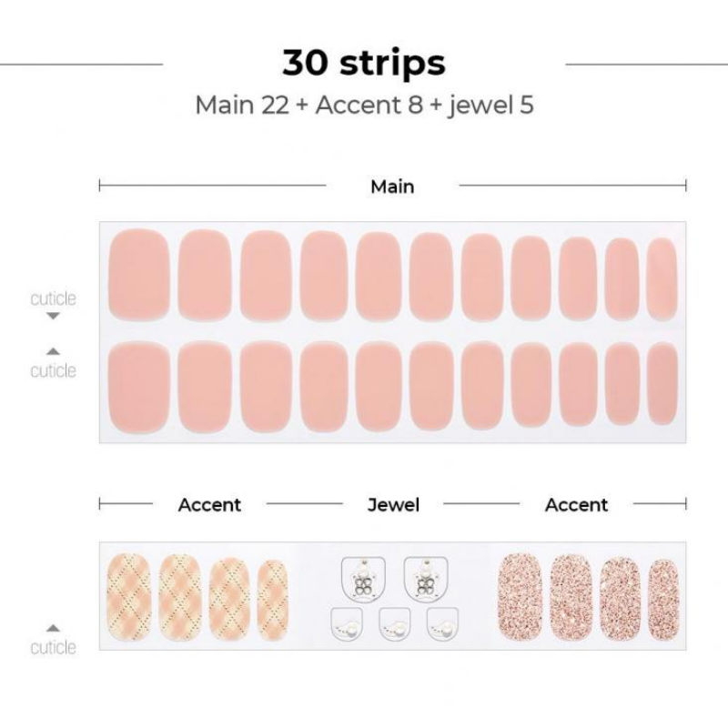Click the up arrow above the middle cuticle label
This screenshot has width=728, height=728.
[53, 351]
